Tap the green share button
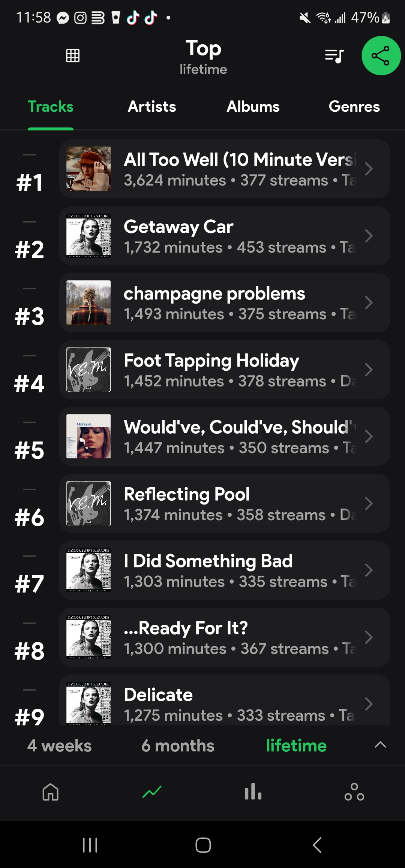 381,56
